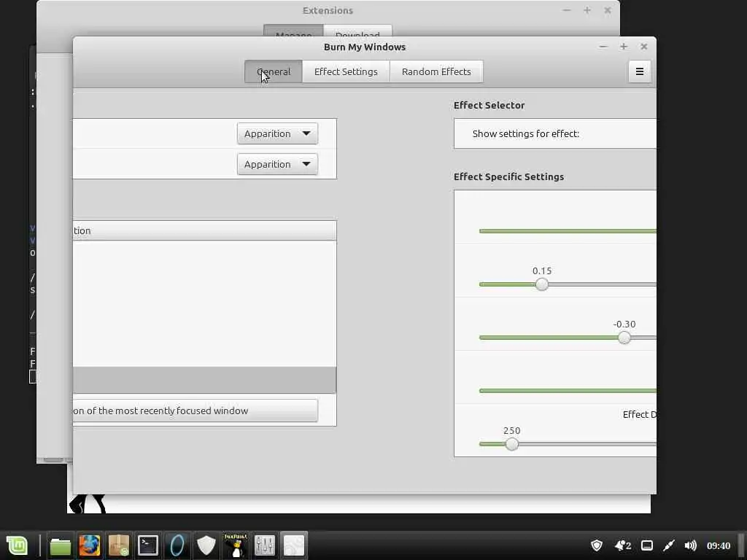Viewport: 747px width, 560px height.
Task: Click the slider handle at 250
Action: tap(511, 444)
